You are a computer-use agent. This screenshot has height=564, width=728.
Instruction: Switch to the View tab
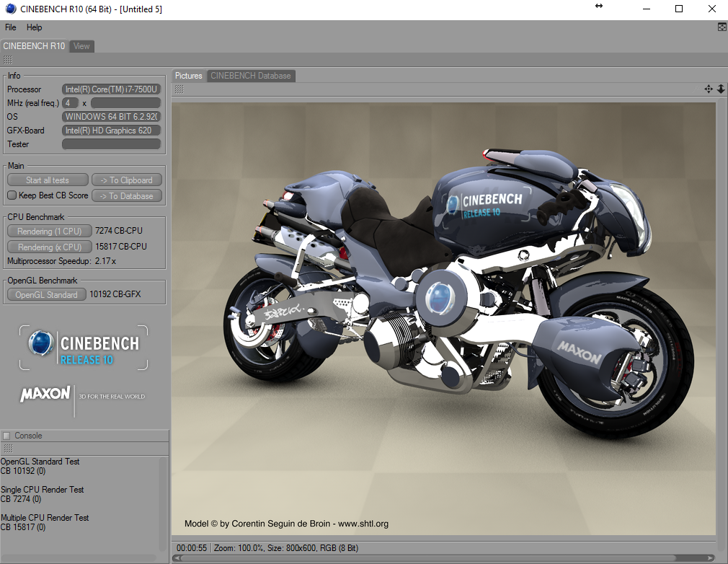(x=81, y=46)
